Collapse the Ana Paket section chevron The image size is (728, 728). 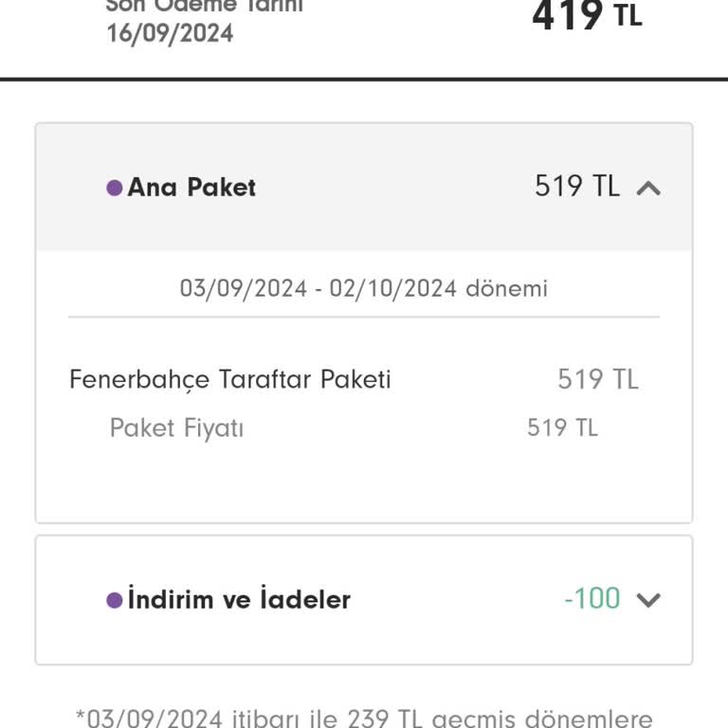648,188
